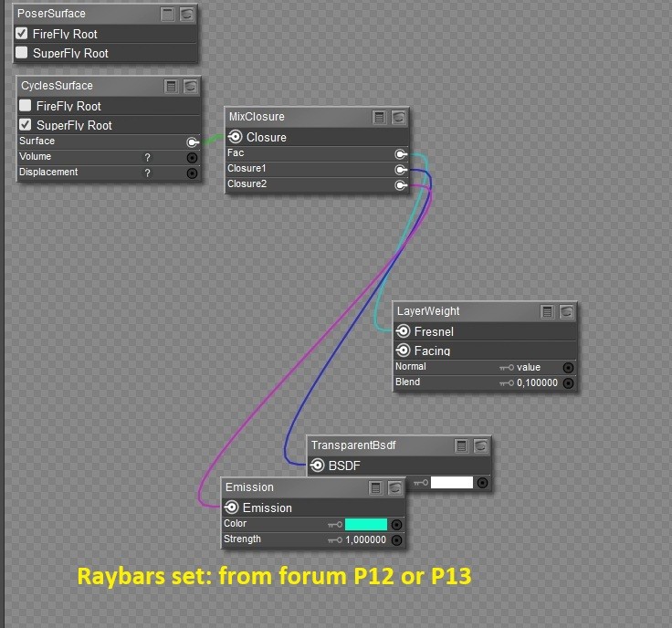Viewport: 672px width, 628px height.
Task: Click the Blend input socket on LayerWeight
Action: [x=568, y=383]
